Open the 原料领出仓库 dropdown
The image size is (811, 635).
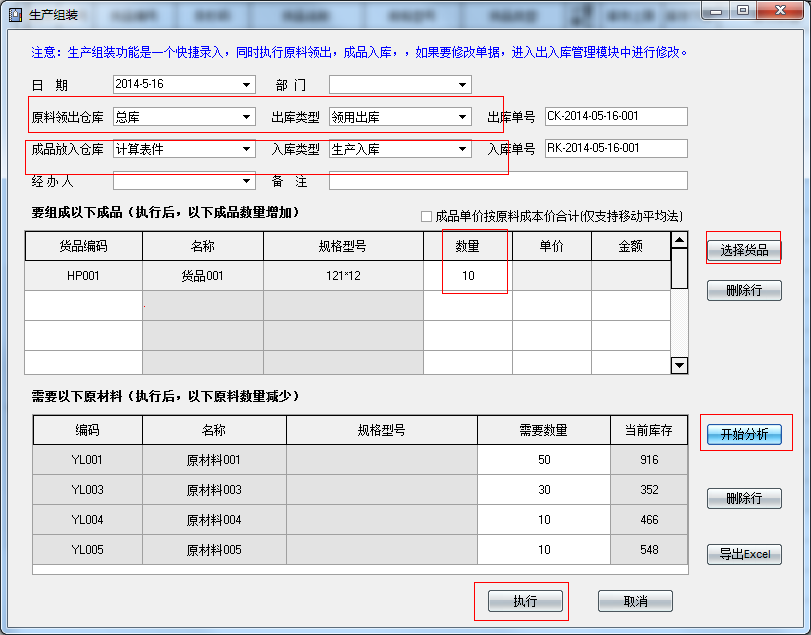click(x=247, y=117)
